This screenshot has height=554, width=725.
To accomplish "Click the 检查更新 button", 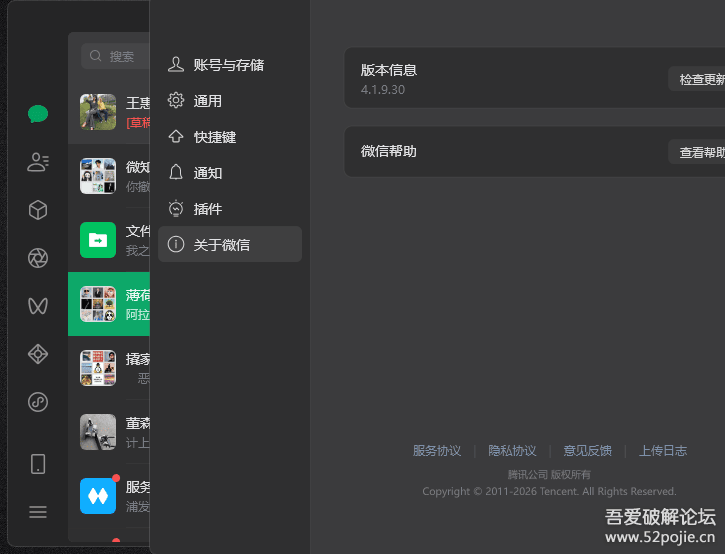I will point(697,79).
